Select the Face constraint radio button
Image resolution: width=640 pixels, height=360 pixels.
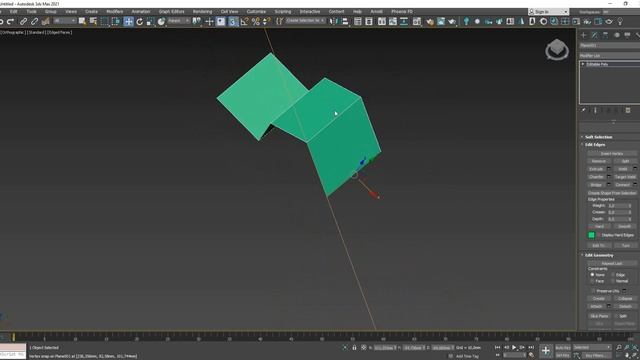pyautogui.click(x=592, y=281)
